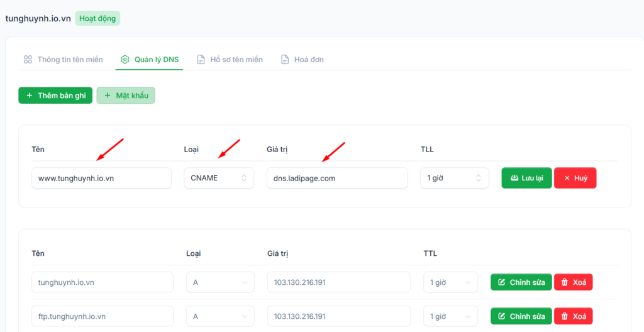Click the dns.ladipage.com value field

(x=337, y=178)
